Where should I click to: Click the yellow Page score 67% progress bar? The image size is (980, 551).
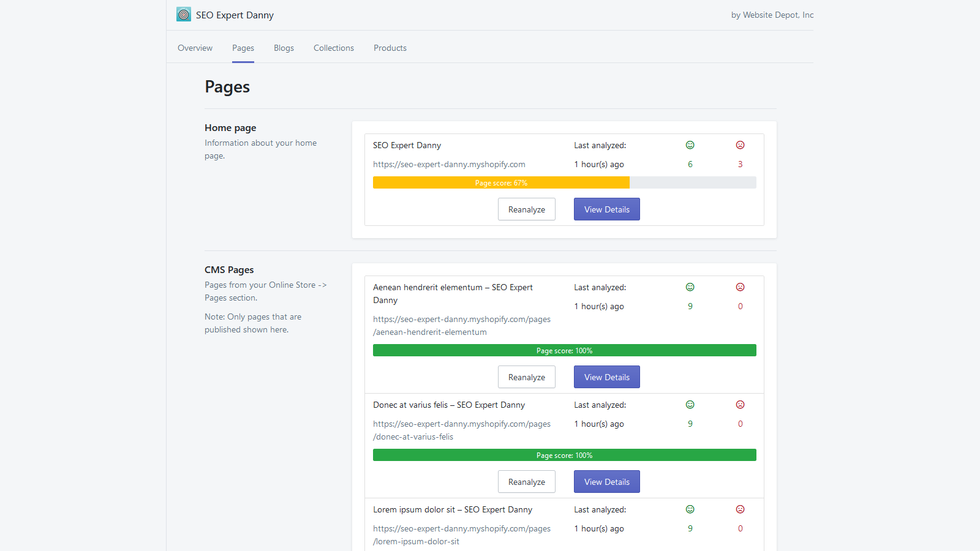[x=501, y=182]
